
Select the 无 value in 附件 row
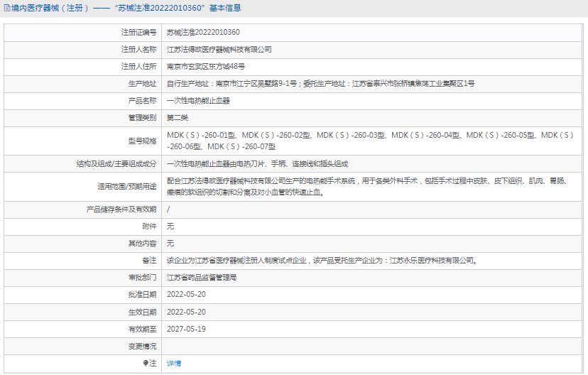(x=170, y=226)
